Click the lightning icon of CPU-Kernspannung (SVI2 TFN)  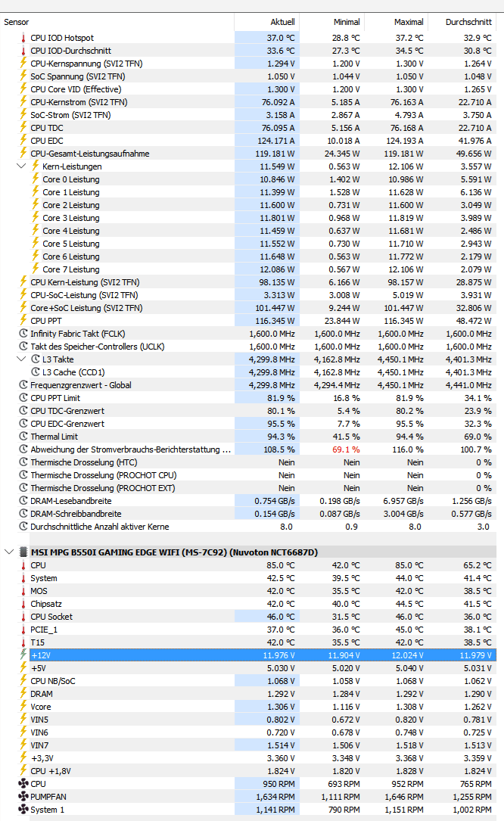[x=23, y=64]
